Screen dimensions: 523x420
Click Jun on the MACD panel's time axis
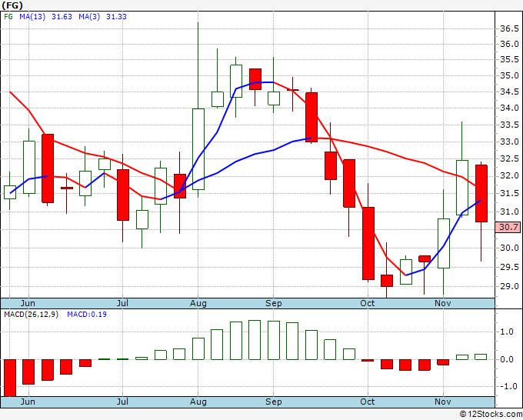pos(28,402)
